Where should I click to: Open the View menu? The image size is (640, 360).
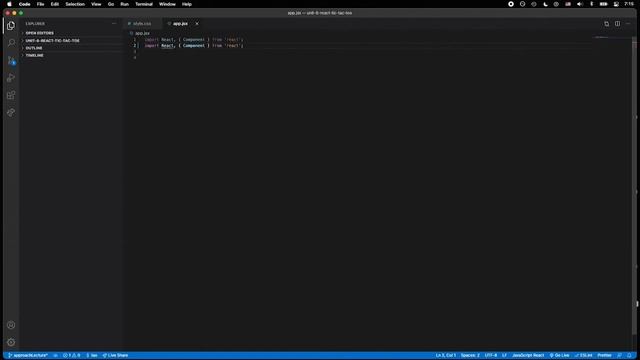pos(96,4)
